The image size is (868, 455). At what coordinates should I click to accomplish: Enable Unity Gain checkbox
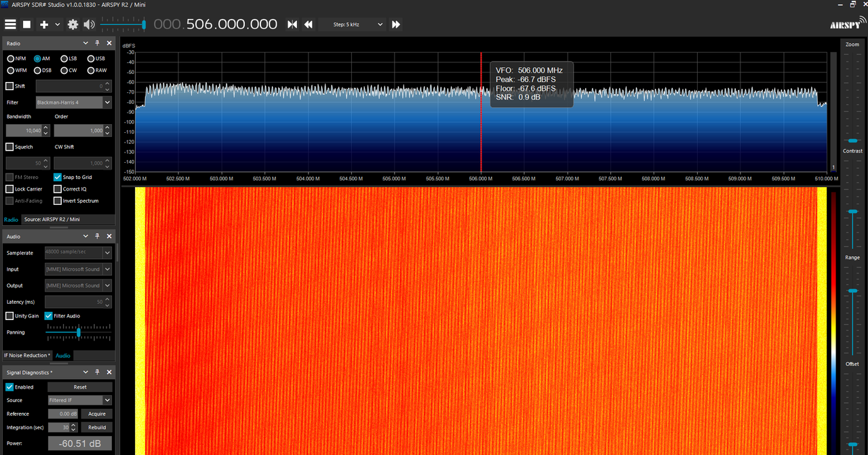click(9, 316)
